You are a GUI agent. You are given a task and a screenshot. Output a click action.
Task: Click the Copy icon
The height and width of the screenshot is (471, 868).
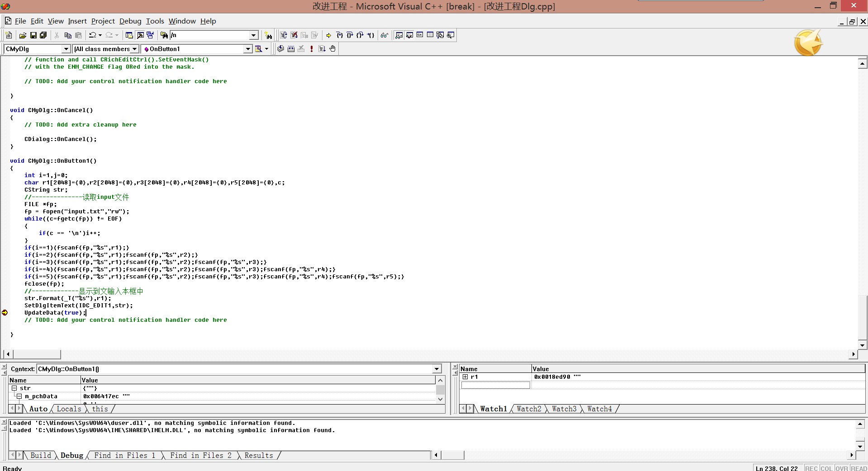pos(68,35)
